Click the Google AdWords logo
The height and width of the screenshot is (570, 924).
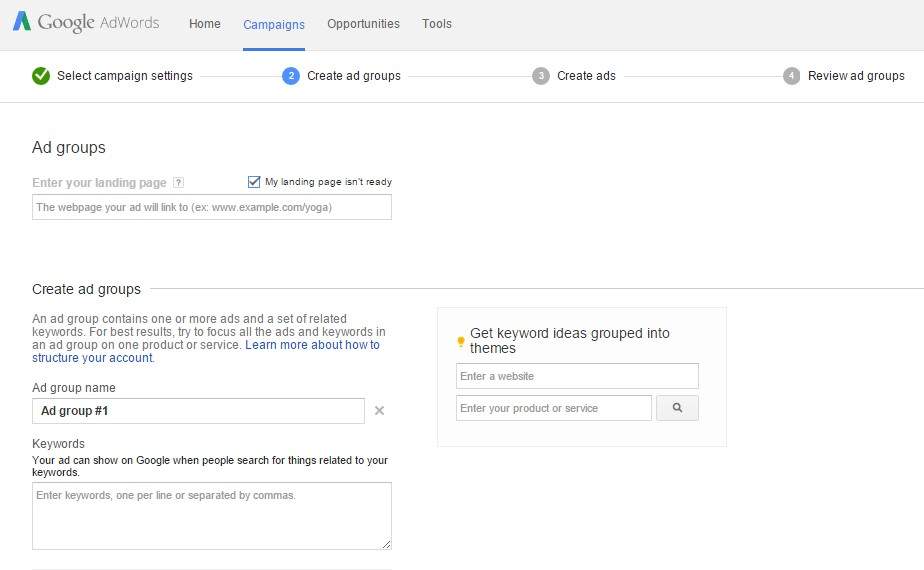(x=85, y=23)
